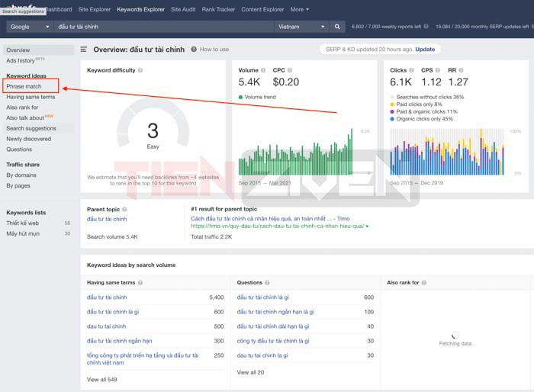Viewport: 534px width, 392px height.
Task: Open keyword đầu tư tài chính with volume 5,400
Action: 107,297
